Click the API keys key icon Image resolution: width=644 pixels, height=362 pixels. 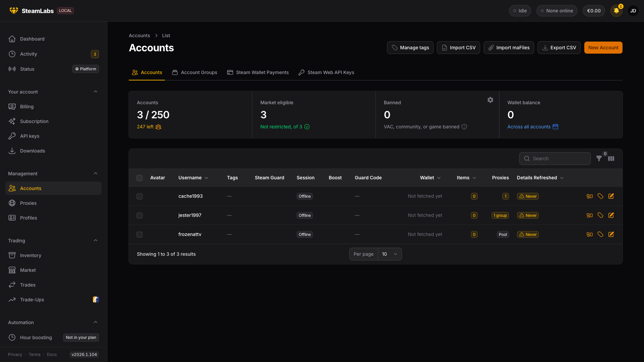[12, 136]
